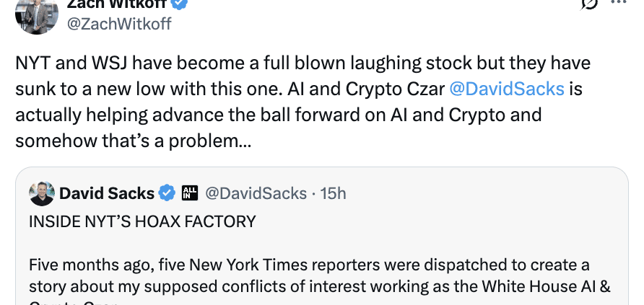This screenshot has height=305, width=644.
Task: Open the quoted post about five reporters
Action: [318, 274]
